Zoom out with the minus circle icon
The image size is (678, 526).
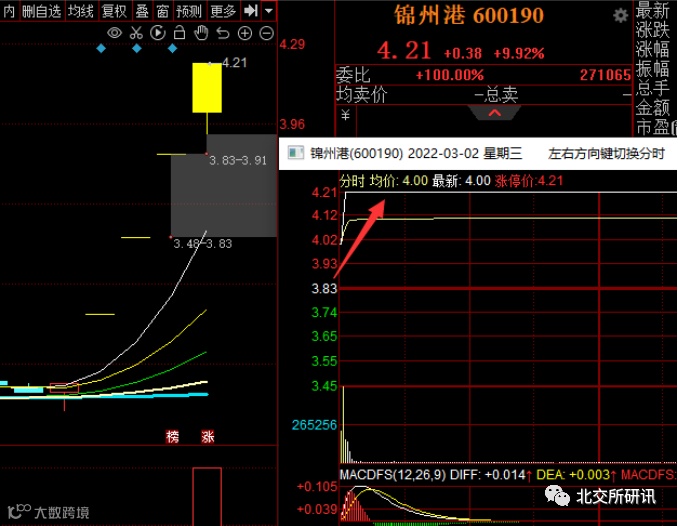[267, 33]
